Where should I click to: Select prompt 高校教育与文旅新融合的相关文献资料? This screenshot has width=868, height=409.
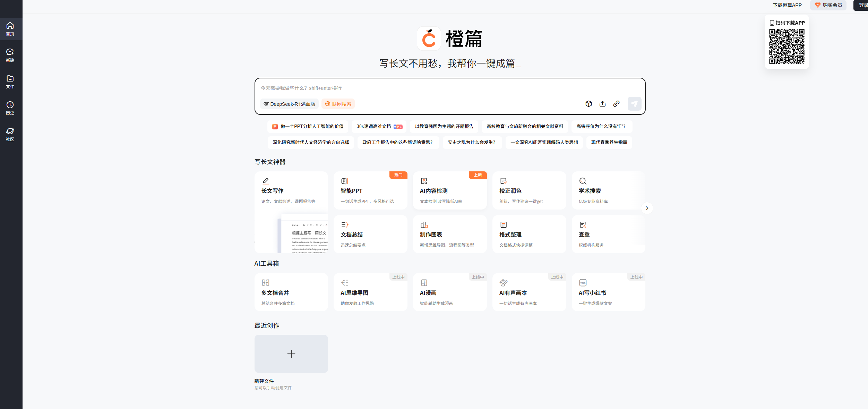(x=525, y=126)
